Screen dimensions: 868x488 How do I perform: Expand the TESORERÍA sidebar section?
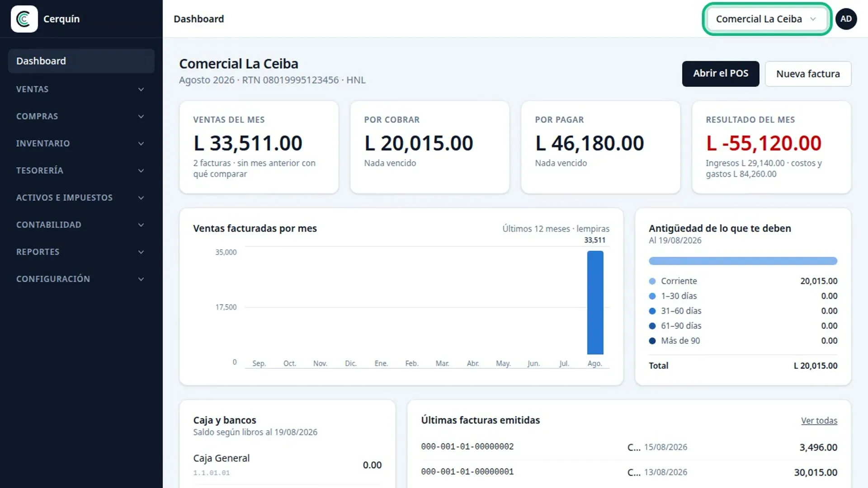point(81,170)
